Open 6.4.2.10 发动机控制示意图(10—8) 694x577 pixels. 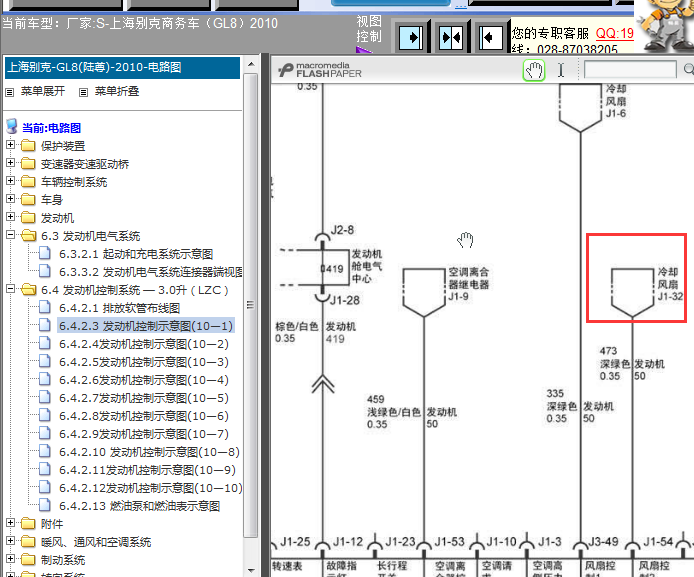pyautogui.click(x=149, y=452)
